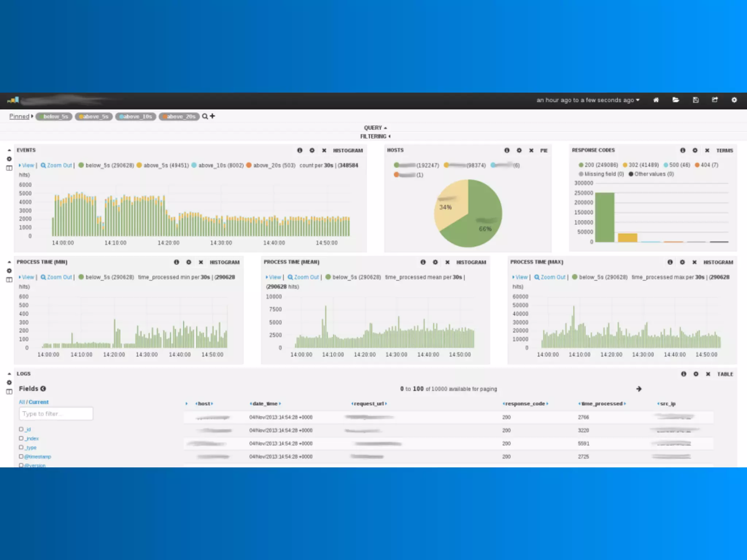Open the time range picker dropdown
Viewport: 747px width, 560px height.
[588, 100]
